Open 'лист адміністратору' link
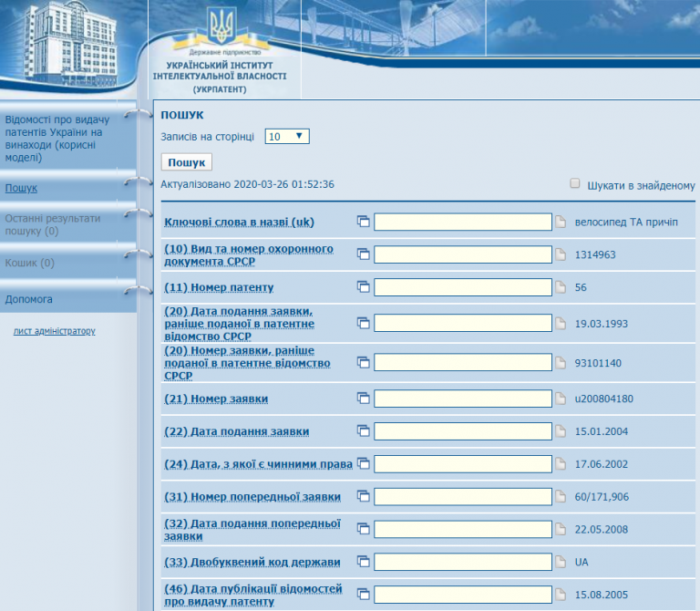This screenshot has height=611, width=700. pos(54,331)
